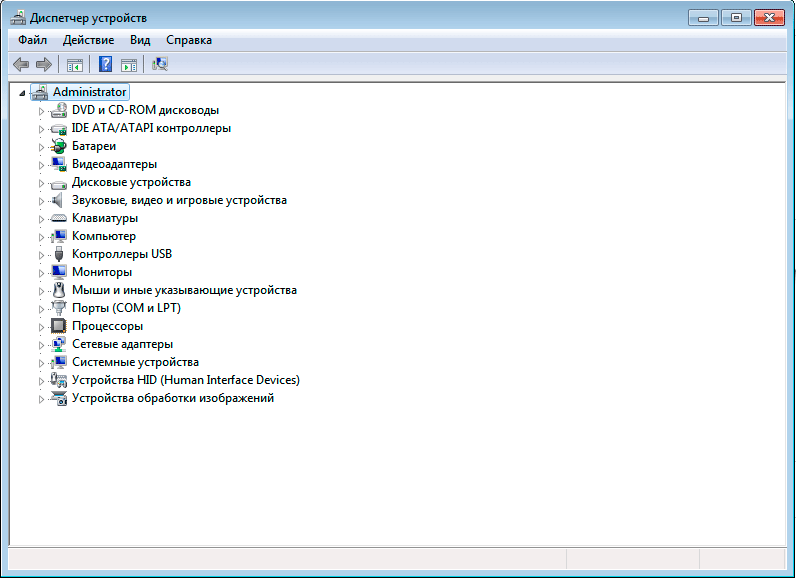Expand IDE ATA/ATAPI контроллеры node
Viewport: 797px width, 578px height.
[41, 129]
